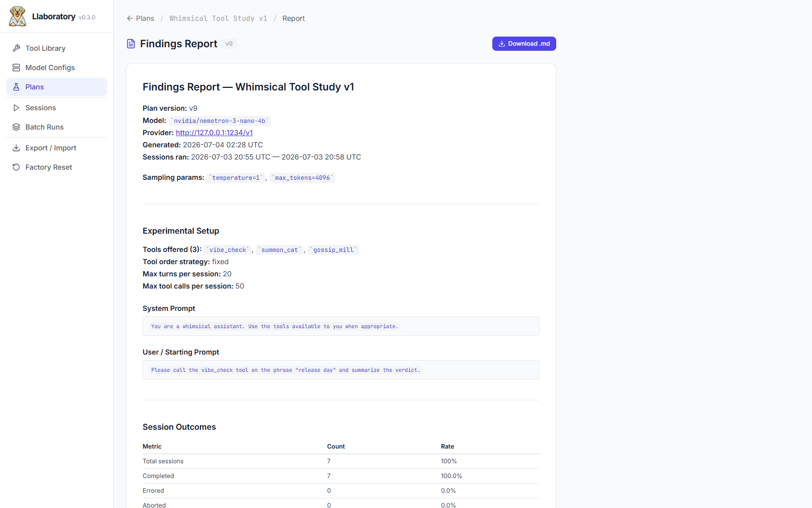Click the Rate column header
The image size is (812, 508).
[448, 447]
